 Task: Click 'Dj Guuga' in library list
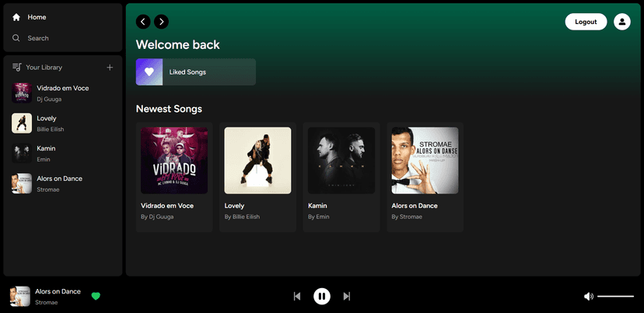pyautogui.click(x=49, y=99)
